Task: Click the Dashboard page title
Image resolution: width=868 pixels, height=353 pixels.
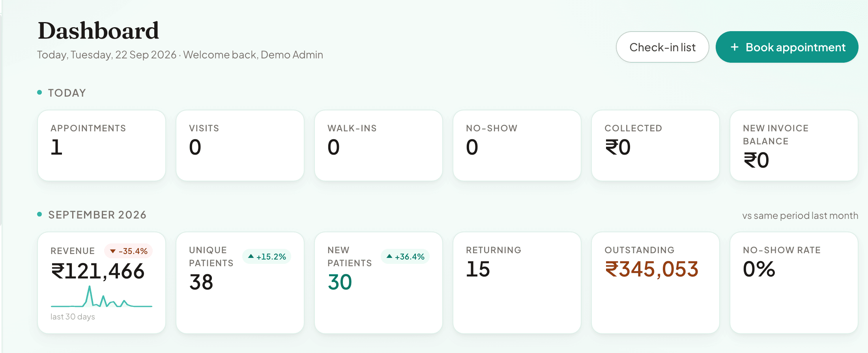Action: (x=98, y=30)
